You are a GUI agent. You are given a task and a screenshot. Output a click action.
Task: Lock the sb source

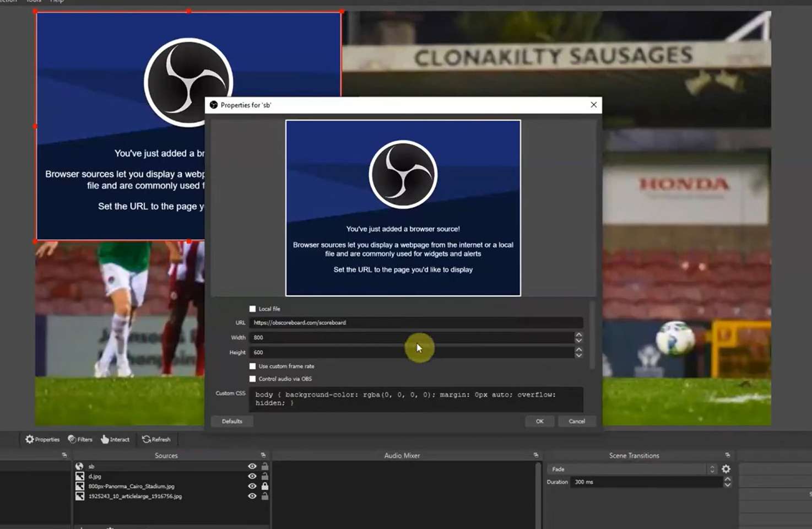[265, 466]
